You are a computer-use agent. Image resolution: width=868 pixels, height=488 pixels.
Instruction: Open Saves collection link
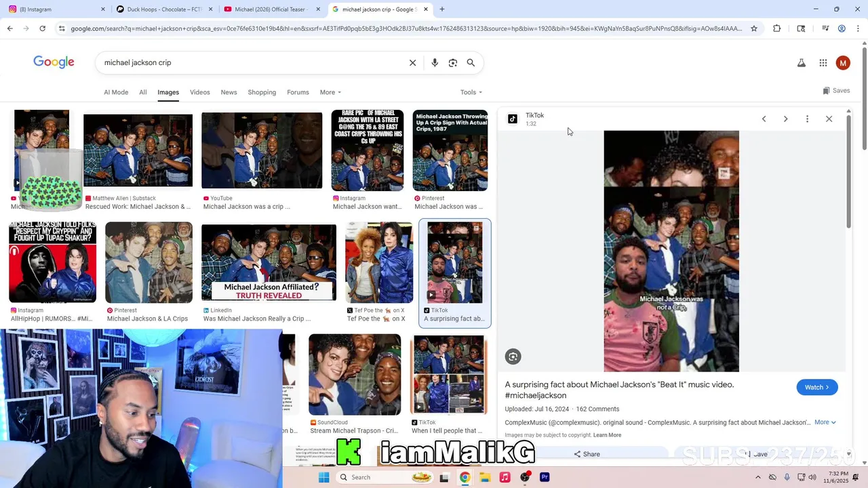click(x=836, y=91)
